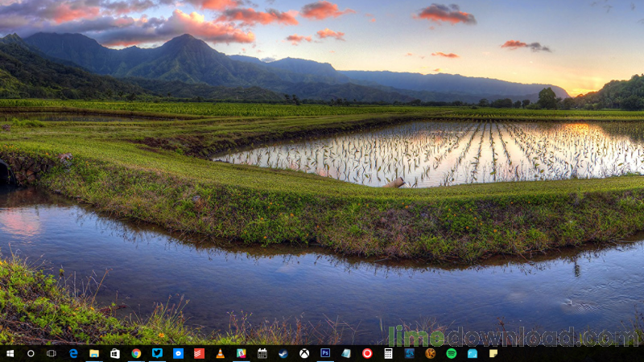Open the Twitter app icon
The width and height of the screenshot is (644, 362).
click(157, 353)
